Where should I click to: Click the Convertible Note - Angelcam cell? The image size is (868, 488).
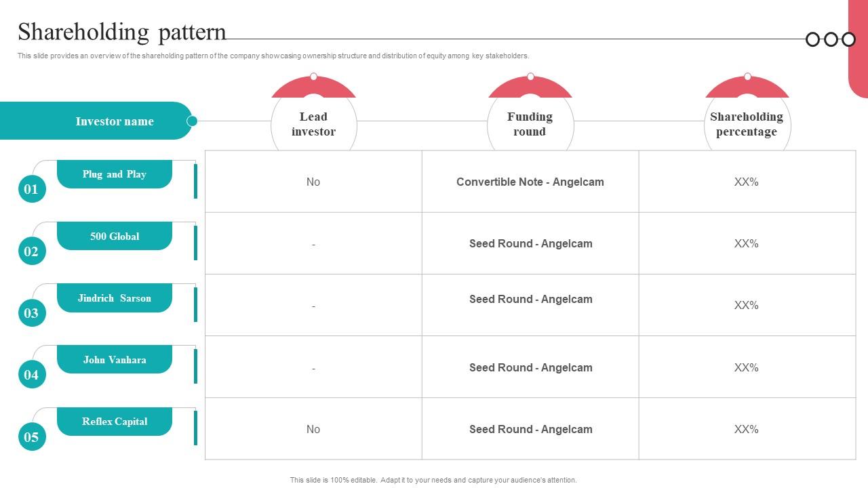[530, 182]
